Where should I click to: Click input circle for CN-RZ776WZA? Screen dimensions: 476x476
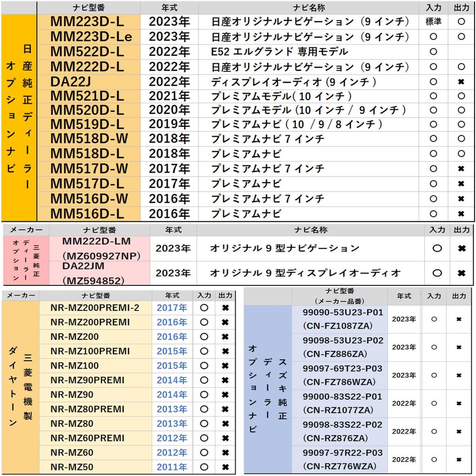click(434, 460)
